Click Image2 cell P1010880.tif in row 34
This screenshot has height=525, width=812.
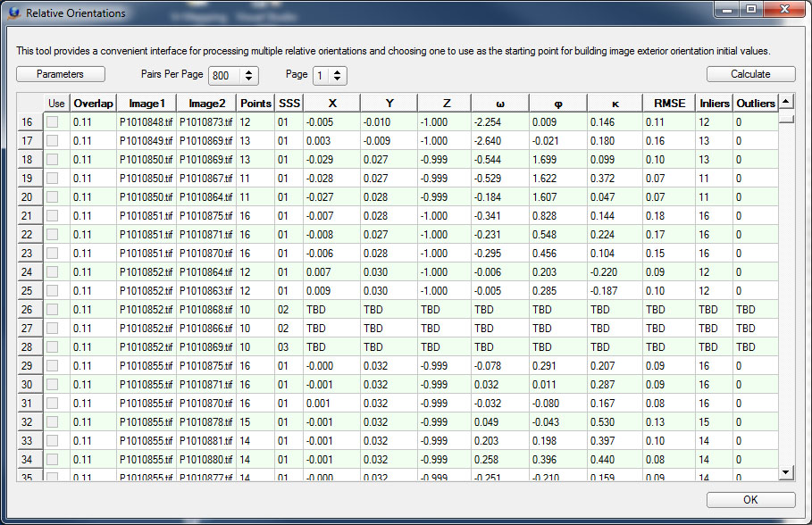pos(206,459)
